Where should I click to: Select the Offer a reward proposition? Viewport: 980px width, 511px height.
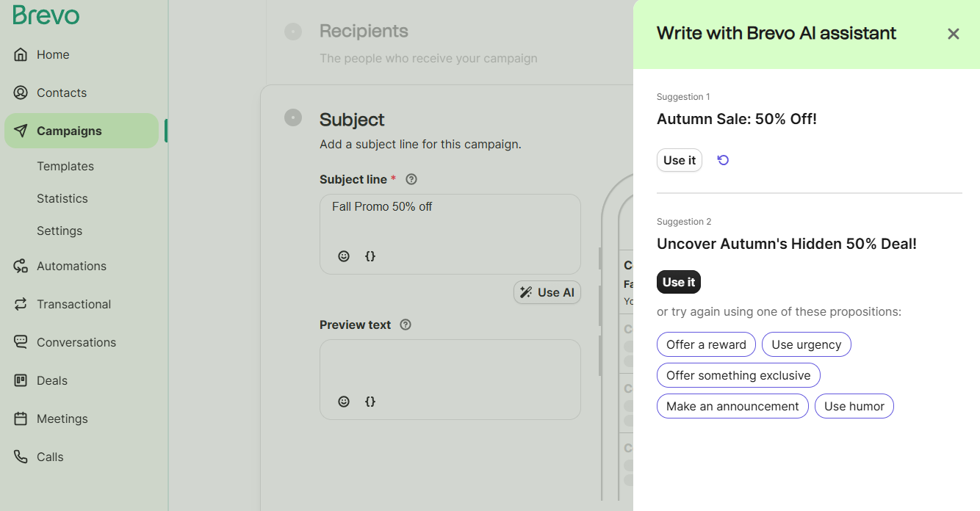(706, 344)
